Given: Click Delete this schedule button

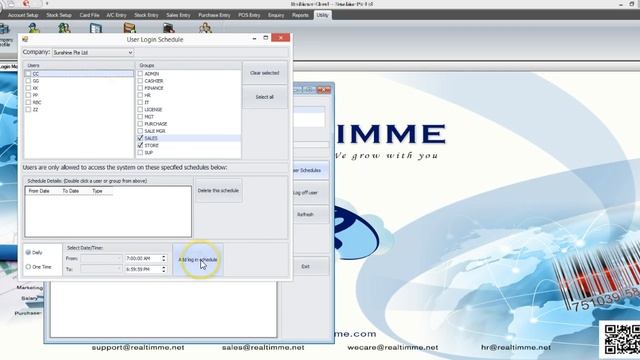Looking at the screenshot, I should (218, 191).
